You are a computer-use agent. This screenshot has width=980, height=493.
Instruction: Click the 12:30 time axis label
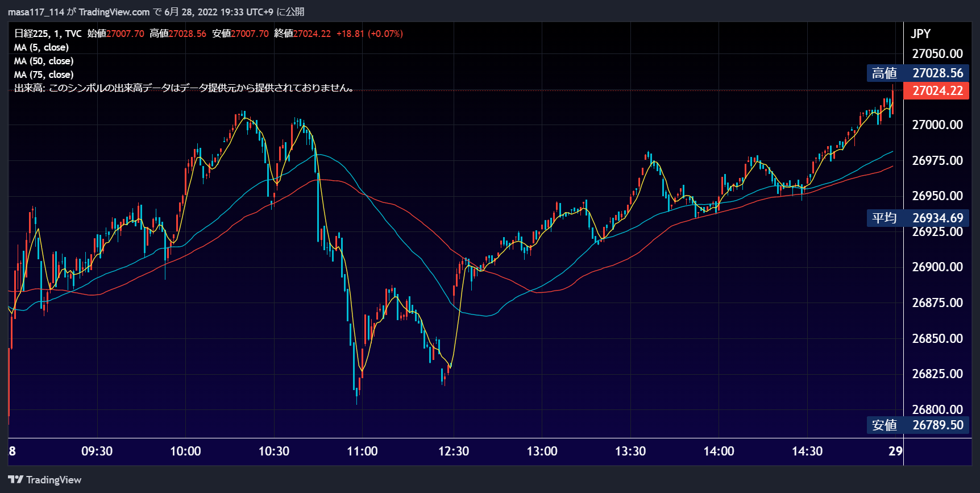click(x=454, y=451)
